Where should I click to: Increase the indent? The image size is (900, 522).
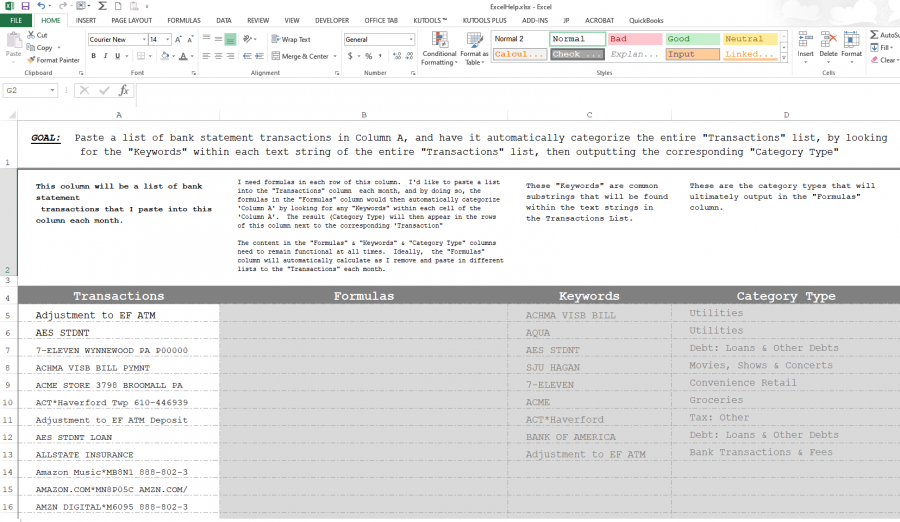point(259,56)
